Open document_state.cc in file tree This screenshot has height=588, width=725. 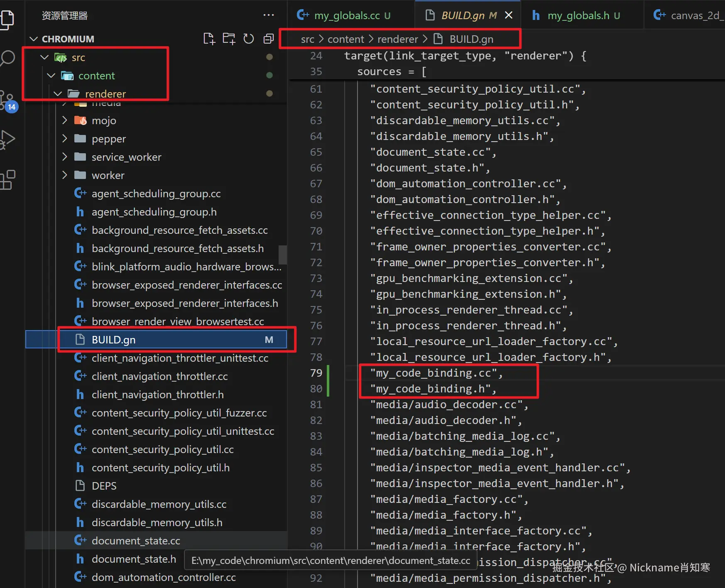[x=156, y=541]
